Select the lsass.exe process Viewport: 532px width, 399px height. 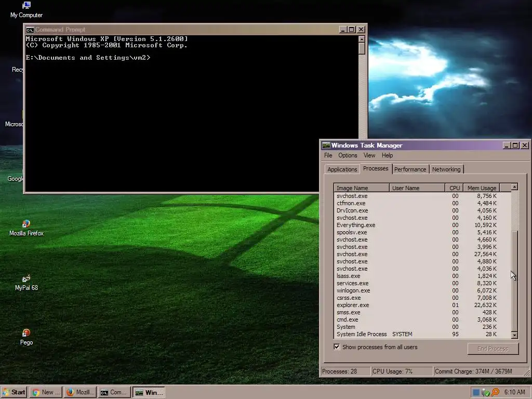(x=422, y=276)
